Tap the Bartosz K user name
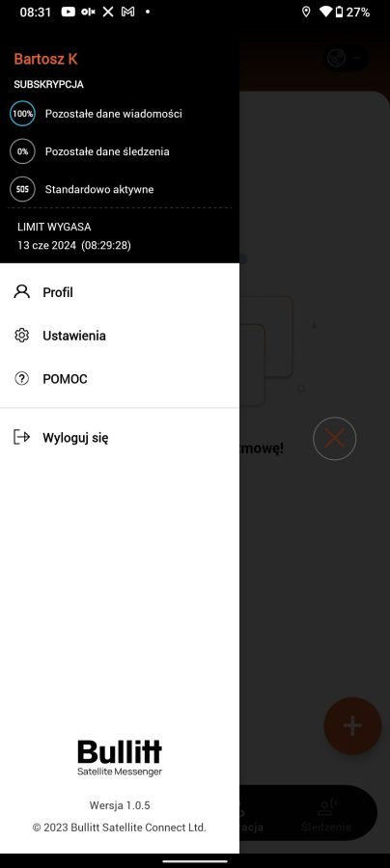The height and width of the screenshot is (868, 390). pos(45,59)
